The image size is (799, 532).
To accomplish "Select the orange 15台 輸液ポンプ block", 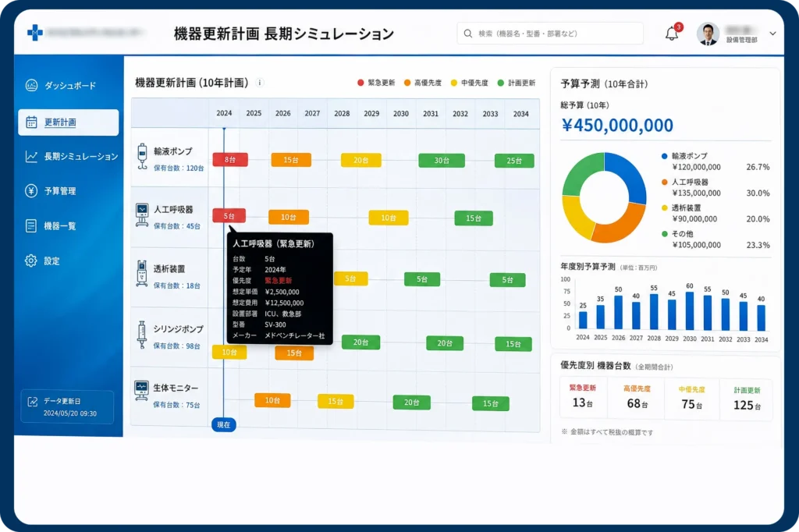I will point(291,160).
